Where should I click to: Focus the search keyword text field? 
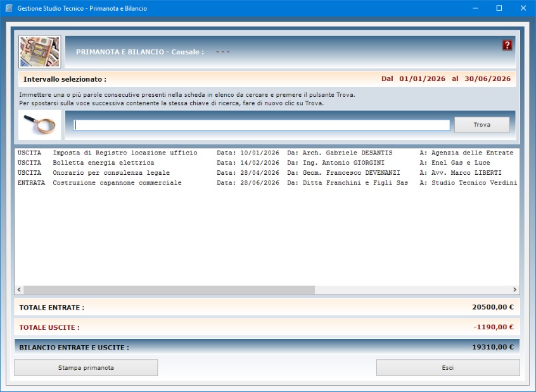(262, 125)
